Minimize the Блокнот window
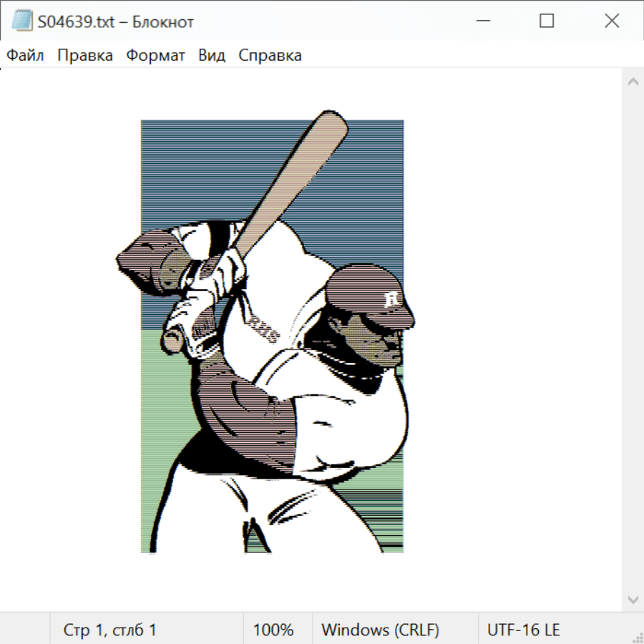644x644 pixels. pos(482,21)
